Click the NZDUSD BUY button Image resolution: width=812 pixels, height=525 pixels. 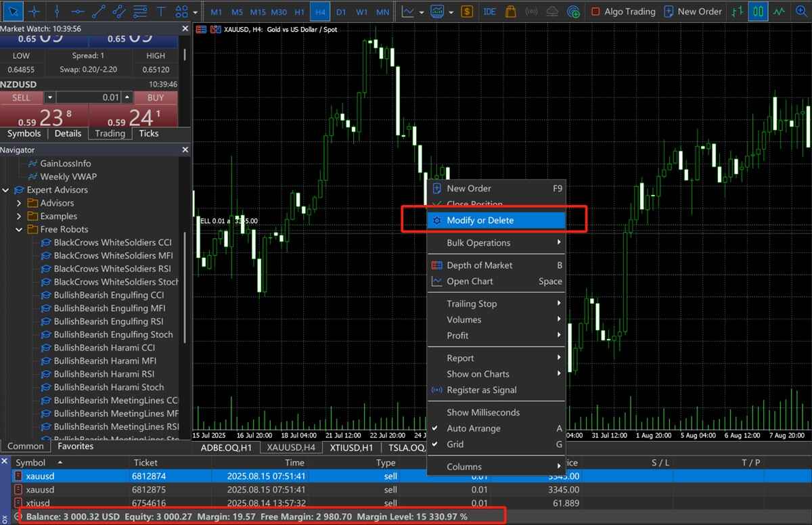click(x=156, y=97)
